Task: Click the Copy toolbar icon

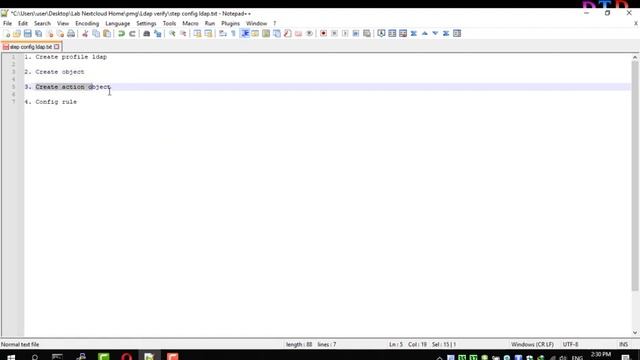Action: (x=96, y=33)
